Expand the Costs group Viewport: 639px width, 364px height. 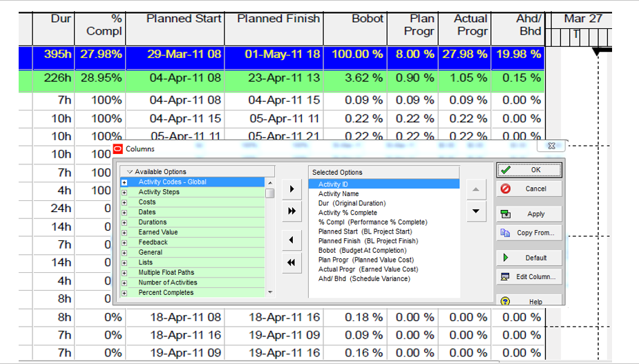pos(124,202)
